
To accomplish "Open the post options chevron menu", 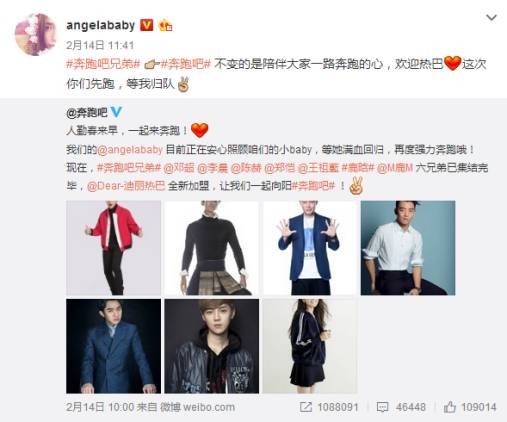I will (492, 17).
